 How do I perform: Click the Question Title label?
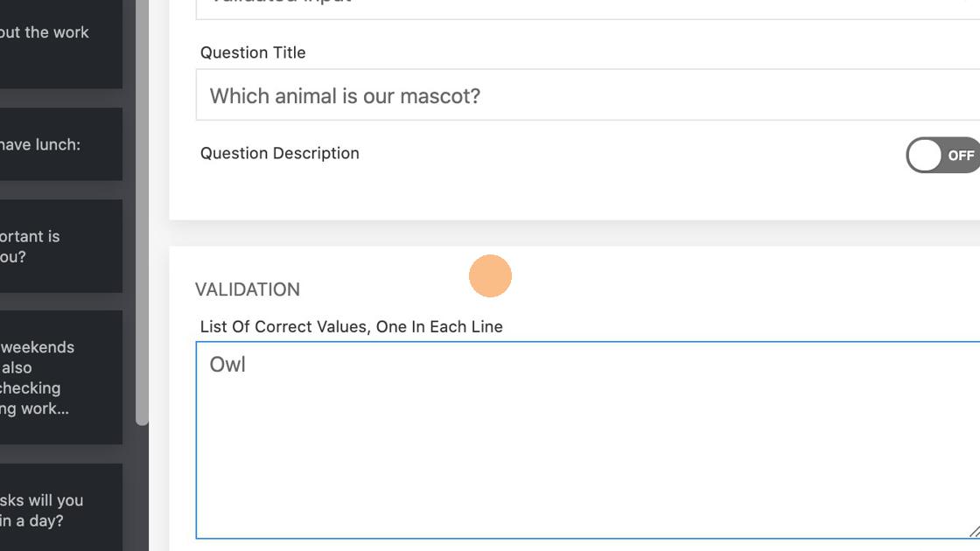253,52
